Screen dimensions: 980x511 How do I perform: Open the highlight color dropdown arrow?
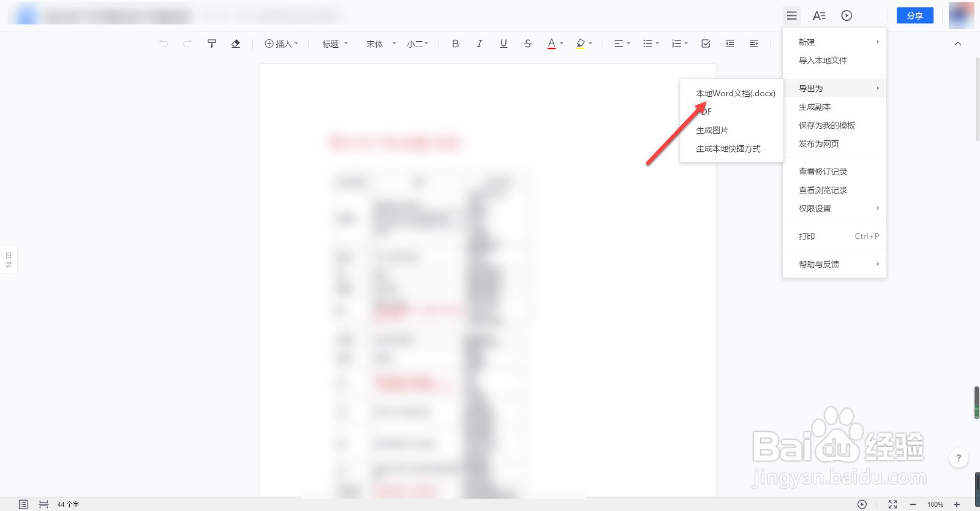[590, 44]
